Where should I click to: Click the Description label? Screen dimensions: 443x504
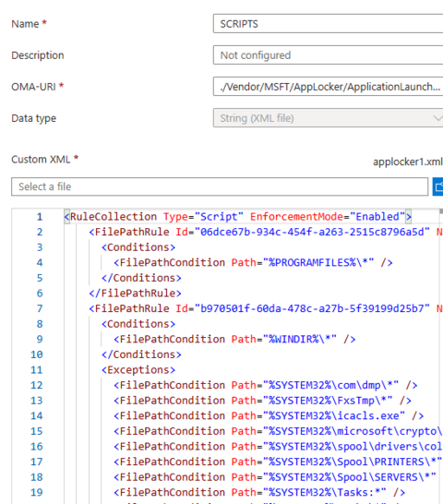click(38, 55)
